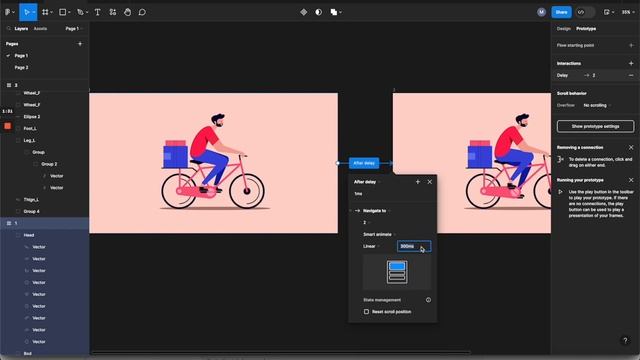Check Reset scroll position checkbox

(x=367, y=312)
